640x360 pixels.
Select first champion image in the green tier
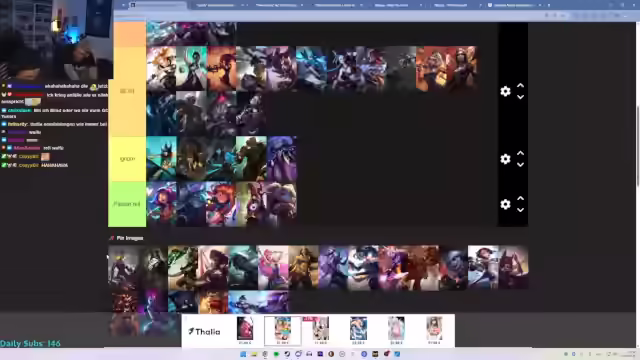click(x=162, y=204)
